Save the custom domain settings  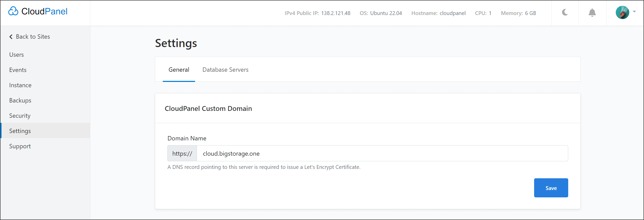(551, 188)
